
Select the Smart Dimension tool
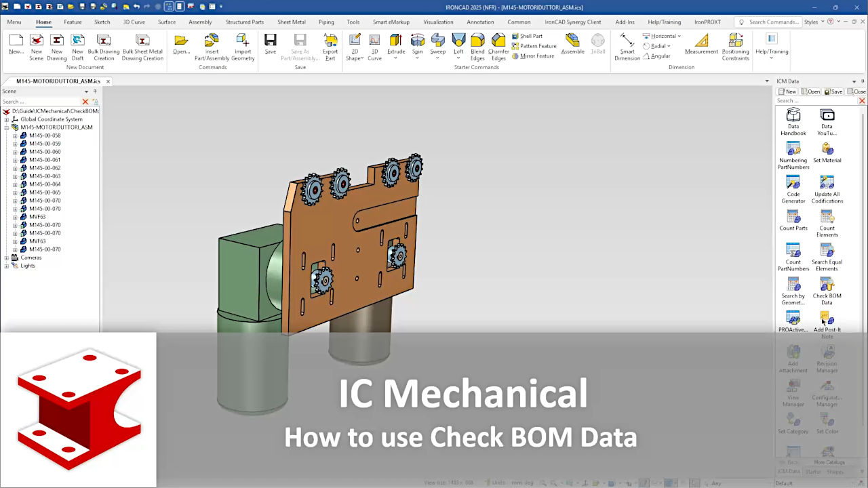coord(626,47)
